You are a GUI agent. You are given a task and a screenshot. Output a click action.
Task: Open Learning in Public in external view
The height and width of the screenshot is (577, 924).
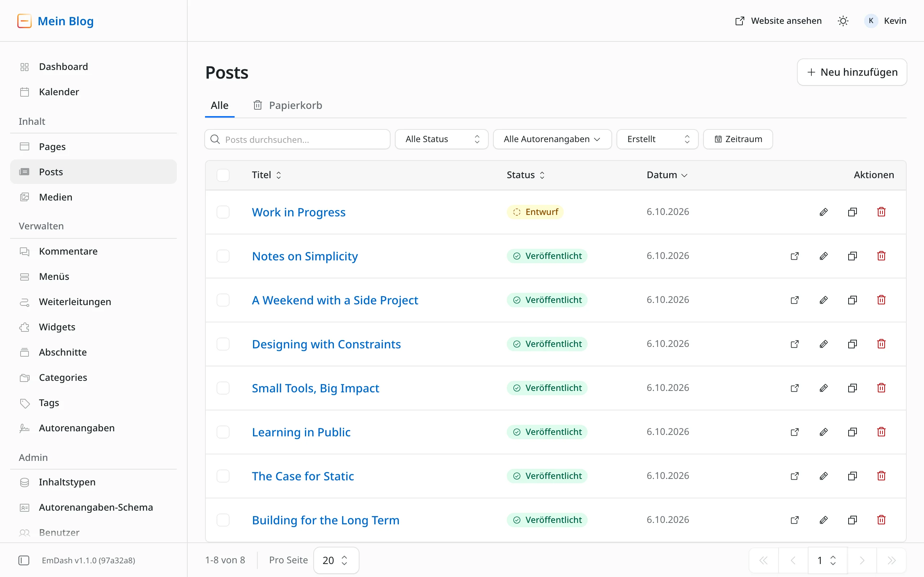point(794,432)
